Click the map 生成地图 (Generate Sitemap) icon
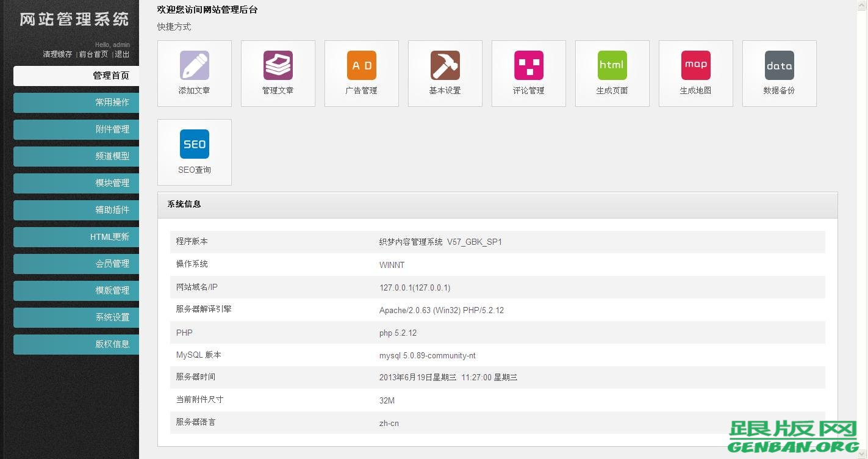 click(695, 73)
